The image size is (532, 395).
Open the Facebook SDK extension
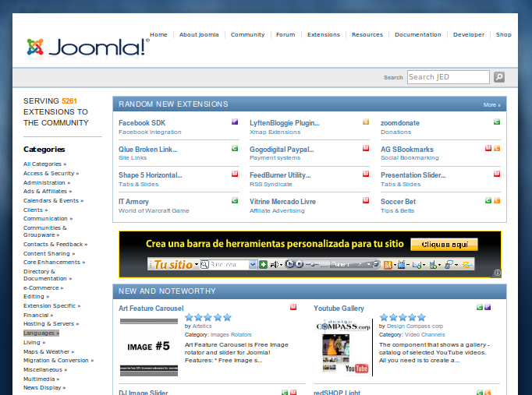click(142, 122)
